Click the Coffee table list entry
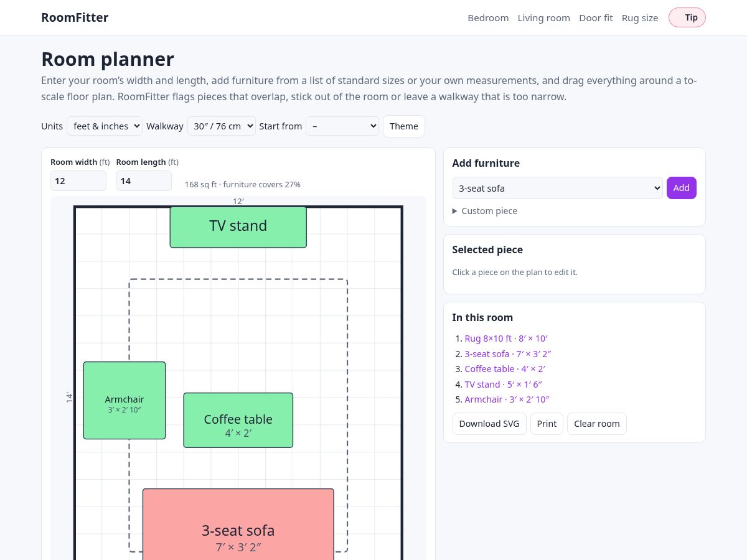 pos(505,369)
